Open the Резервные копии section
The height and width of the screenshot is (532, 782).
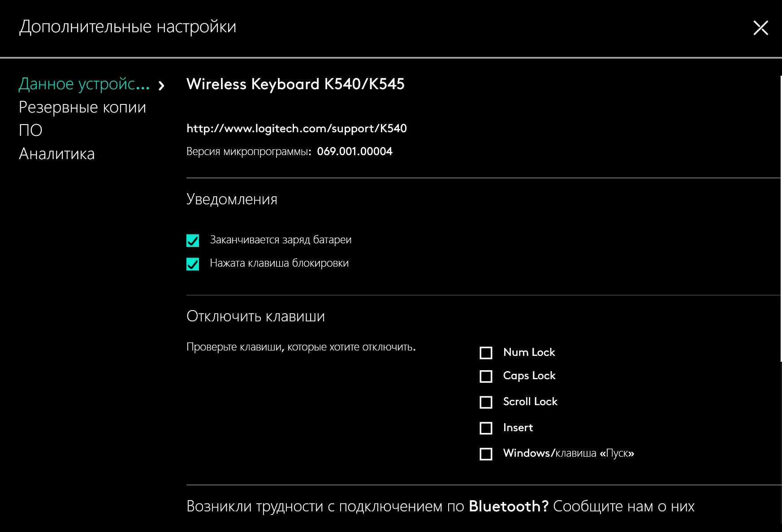(82, 107)
